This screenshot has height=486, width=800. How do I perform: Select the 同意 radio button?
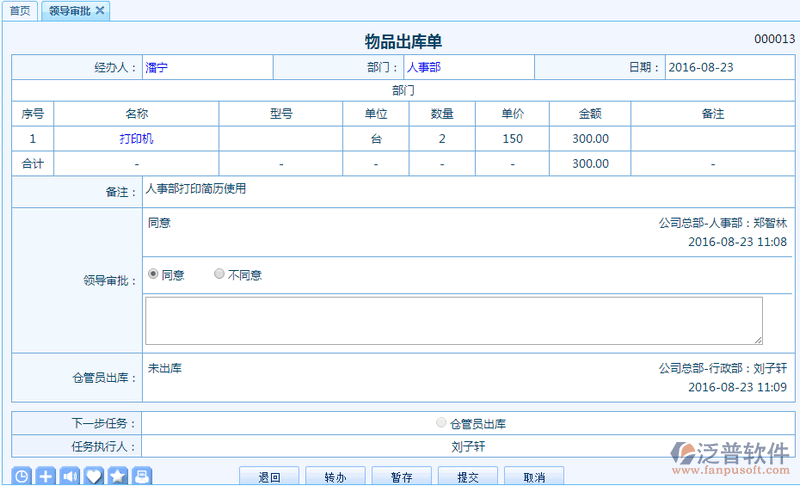click(153, 274)
